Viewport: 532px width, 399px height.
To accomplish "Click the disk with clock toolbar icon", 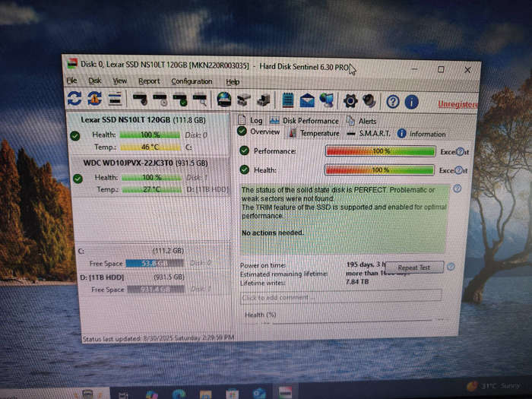I will [160, 100].
